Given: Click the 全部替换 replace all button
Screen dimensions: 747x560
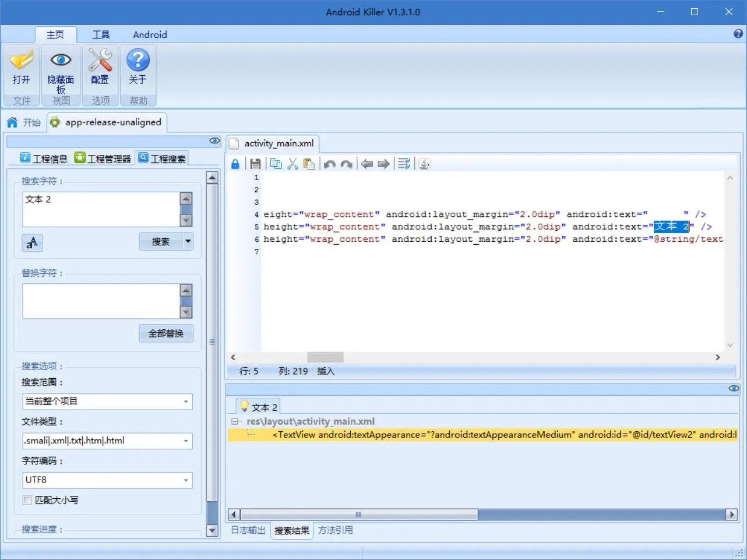Looking at the screenshot, I should click(x=166, y=333).
